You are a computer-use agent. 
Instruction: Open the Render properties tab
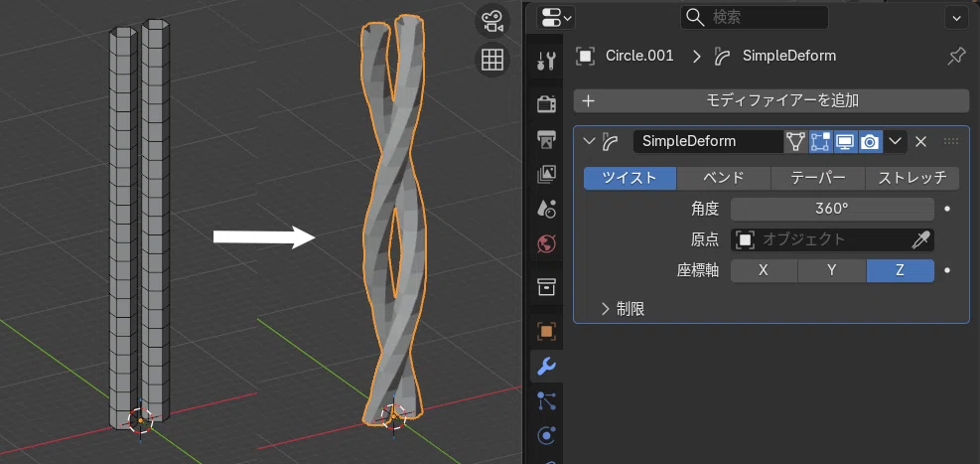click(546, 103)
